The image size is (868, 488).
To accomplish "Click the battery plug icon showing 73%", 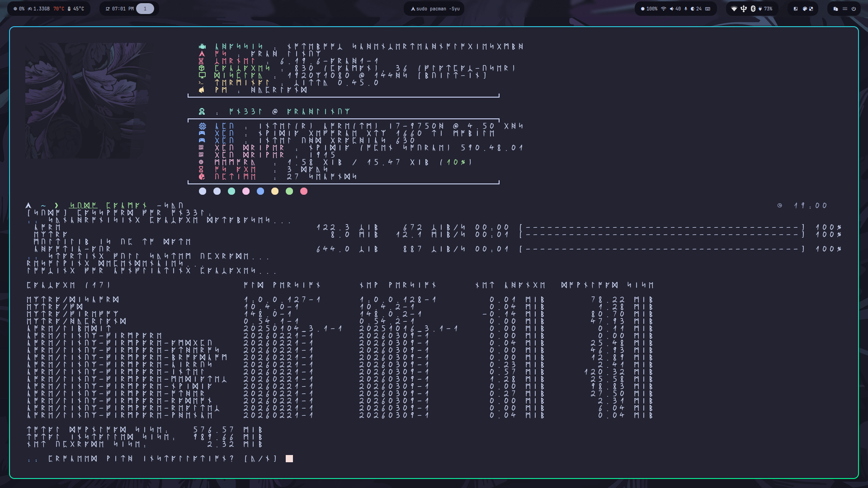I will pyautogui.click(x=760, y=9).
